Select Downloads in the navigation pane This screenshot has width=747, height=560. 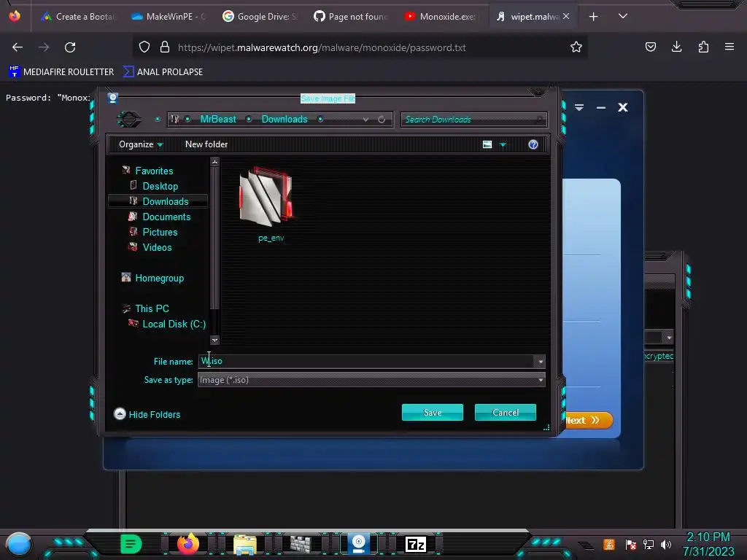tap(166, 201)
